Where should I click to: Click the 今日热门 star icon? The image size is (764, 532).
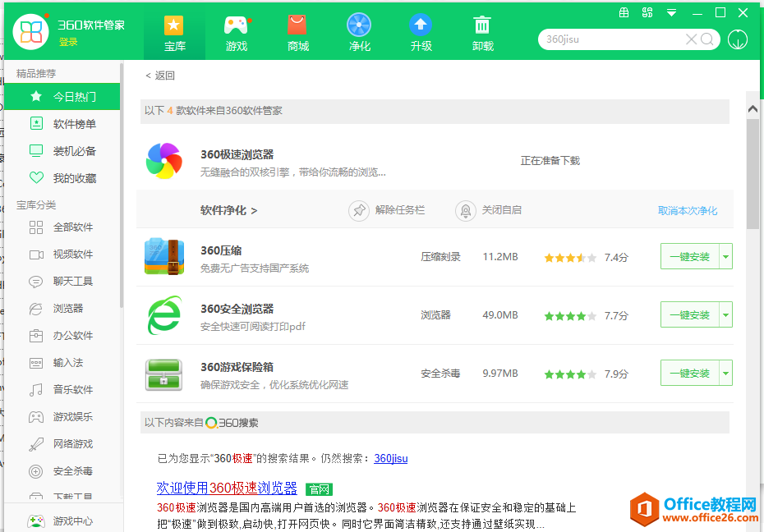coord(36,96)
